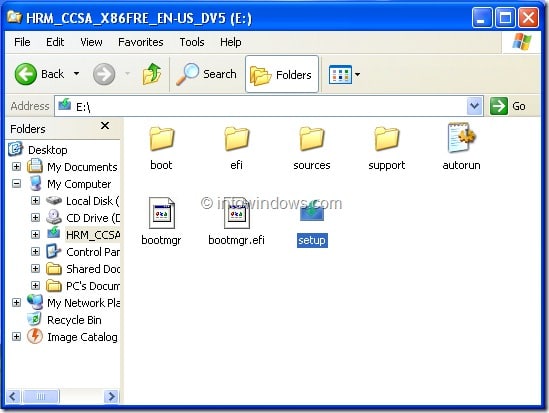Viewport: 549px width, 413px height.
Task: Click the Desktop icon in tree
Action: (x=15, y=149)
